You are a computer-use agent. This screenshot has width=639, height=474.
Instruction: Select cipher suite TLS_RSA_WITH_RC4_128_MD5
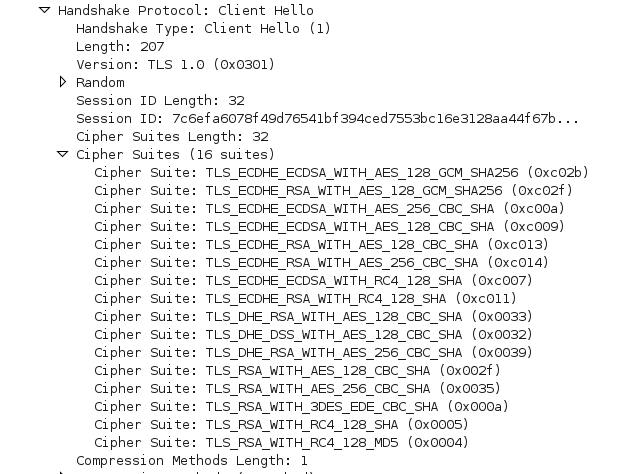[281, 442]
